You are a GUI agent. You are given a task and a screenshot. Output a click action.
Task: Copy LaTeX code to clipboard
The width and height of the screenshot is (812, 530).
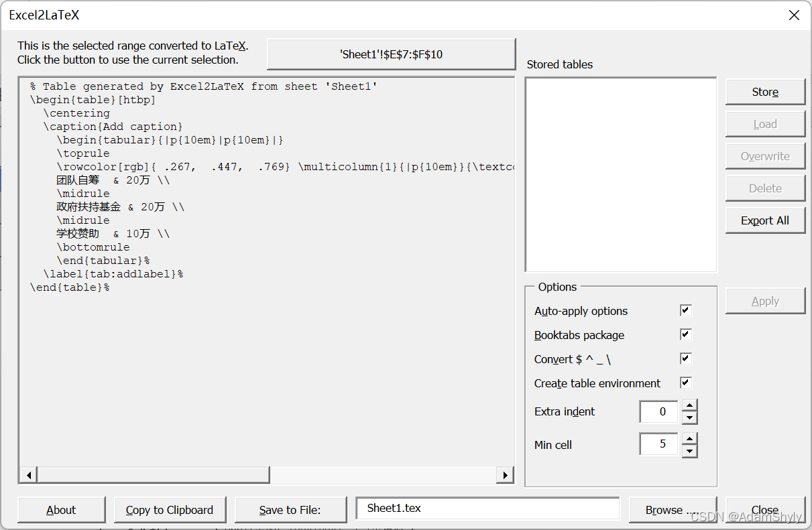(170, 510)
